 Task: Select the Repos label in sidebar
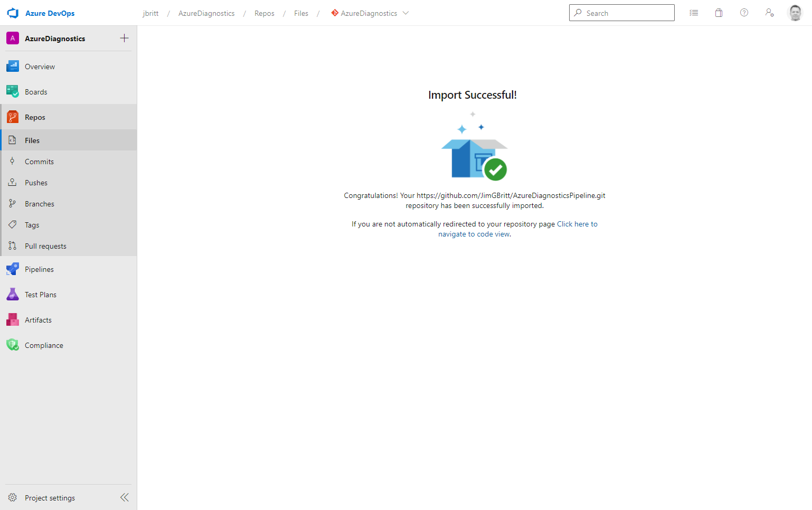(x=35, y=117)
